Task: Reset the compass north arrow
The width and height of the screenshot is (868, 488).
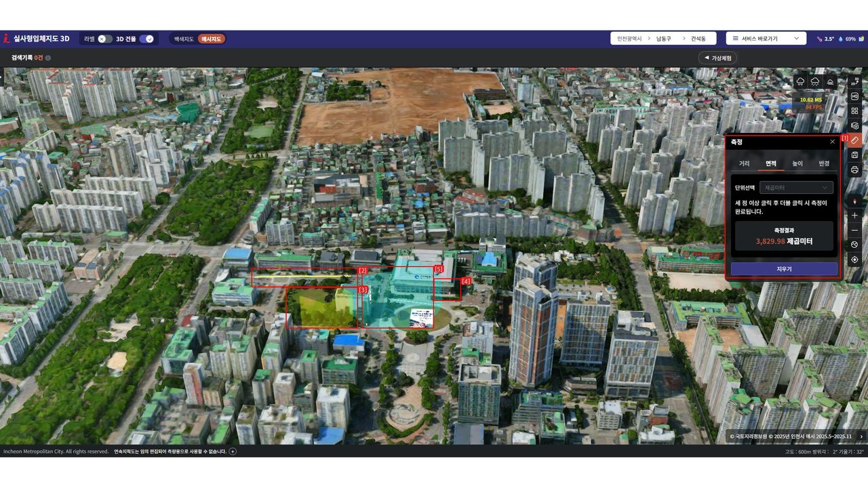Action: pyautogui.click(x=854, y=201)
